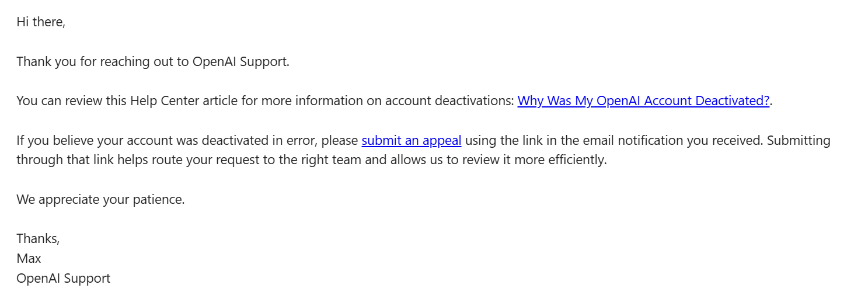Viewport: 868px width, 302px height.
Task: Click the "If you believe your account" text
Action: pos(95,140)
